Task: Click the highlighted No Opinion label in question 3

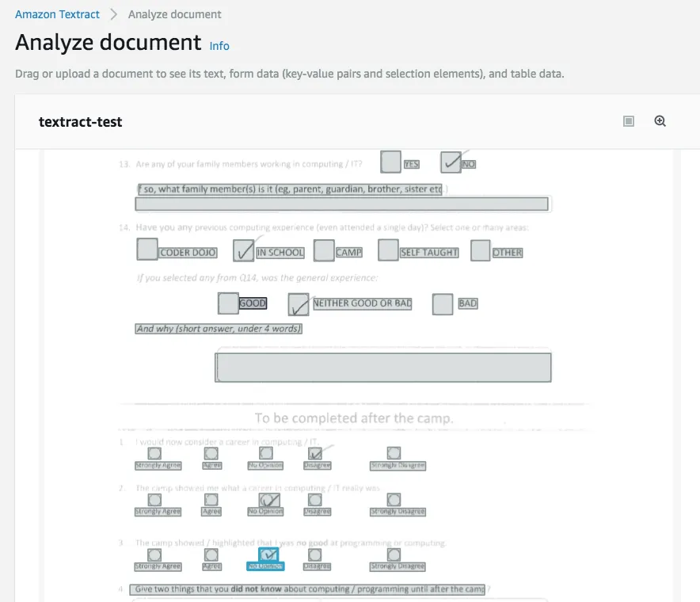Action: pyautogui.click(x=265, y=566)
